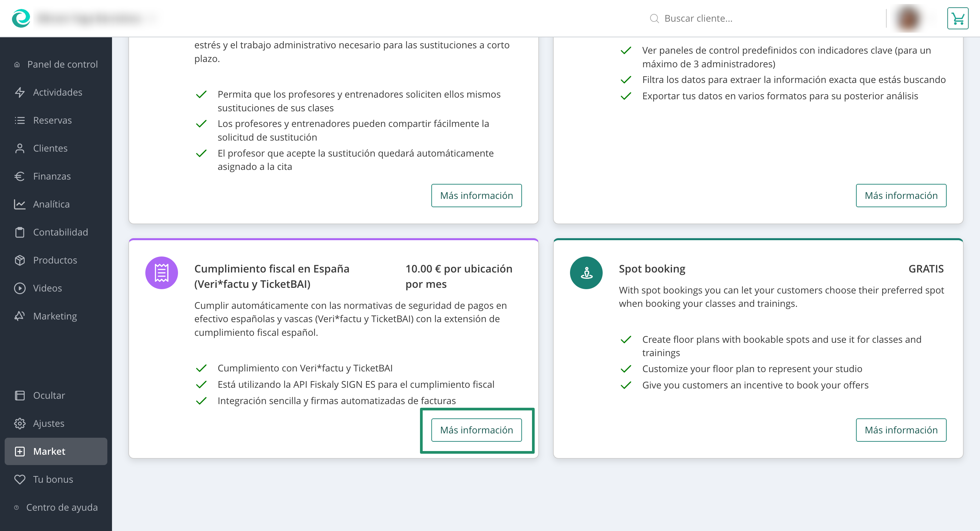The height and width of the screenshot is (531, 980).
Task: Click the app logo in the header
Action: [21, 18]
